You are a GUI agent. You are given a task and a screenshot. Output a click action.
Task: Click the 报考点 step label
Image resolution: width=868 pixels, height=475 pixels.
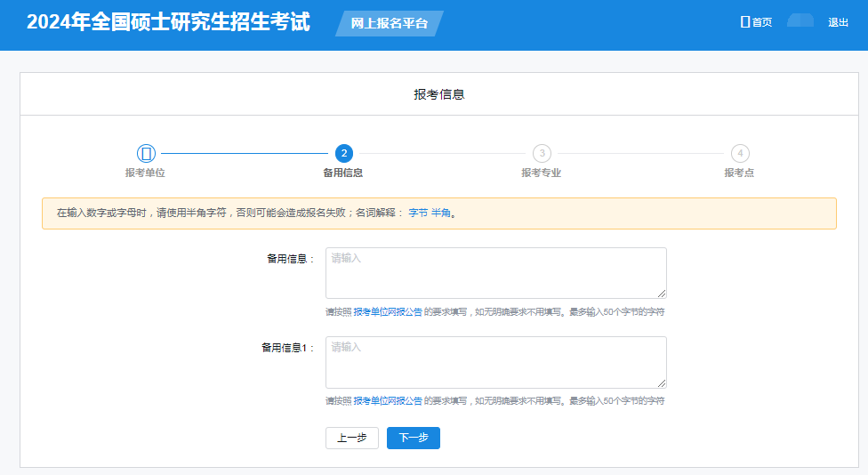tap(740, 173)
